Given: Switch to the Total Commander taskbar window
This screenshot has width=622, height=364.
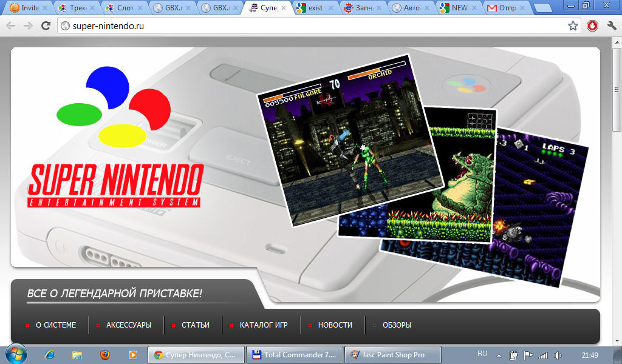Looking at the screenshot, I should [295, 355].
